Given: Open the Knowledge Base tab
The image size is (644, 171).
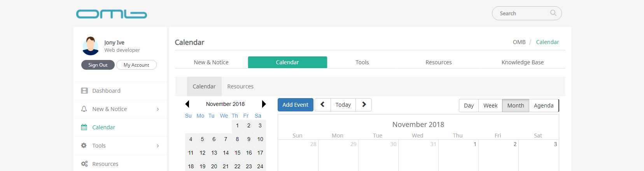Looking at the screenshot, I should pos(522,62).
